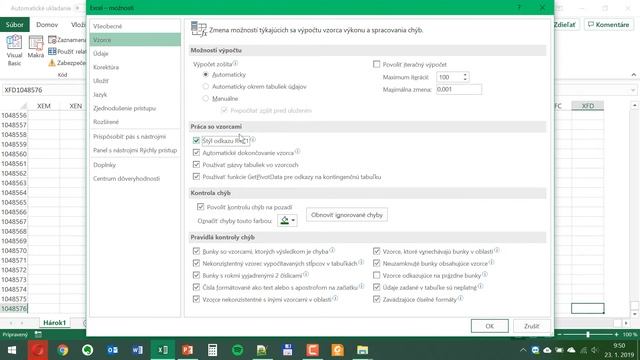
Task: Select Jazyk category in options
Action: pyautogui.click(x=135, y=94)
